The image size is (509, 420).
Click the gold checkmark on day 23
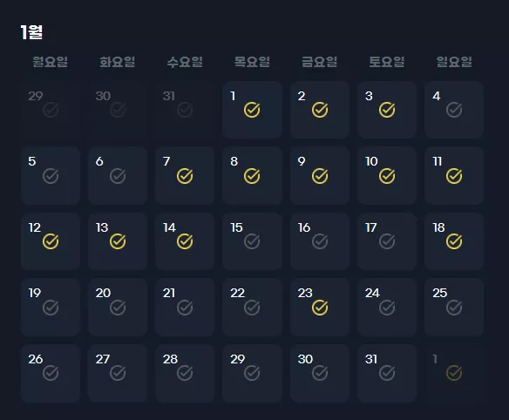coord(320,308)
